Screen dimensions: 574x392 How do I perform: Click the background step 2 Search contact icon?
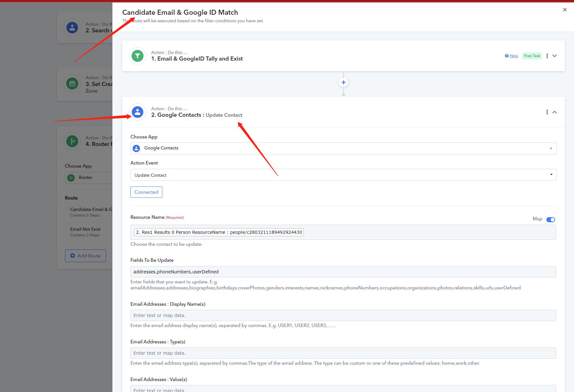point(72,28)
